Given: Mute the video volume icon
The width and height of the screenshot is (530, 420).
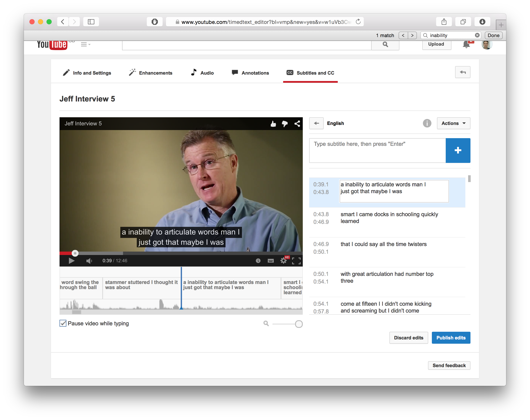Looking at the screenshot, I should [89, 261].
